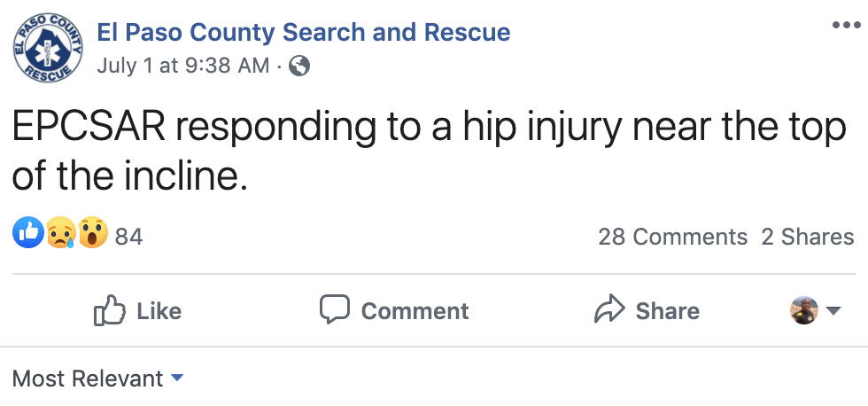The height and width of the screenshot is (406, 868).
Task: Click the arrow Share icon
Action: [609, 310]
